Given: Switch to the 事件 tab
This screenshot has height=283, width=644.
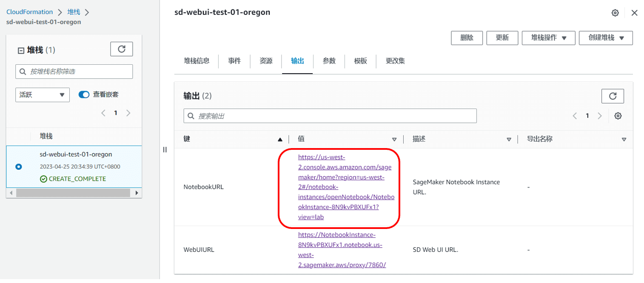Looking at the screenshot, I should tap(234, 61).
